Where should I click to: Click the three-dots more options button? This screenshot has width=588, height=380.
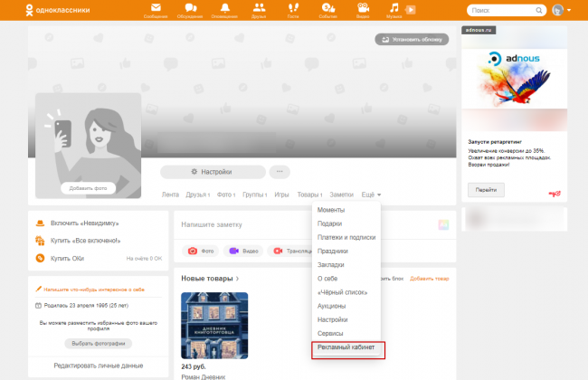point(280,171)
